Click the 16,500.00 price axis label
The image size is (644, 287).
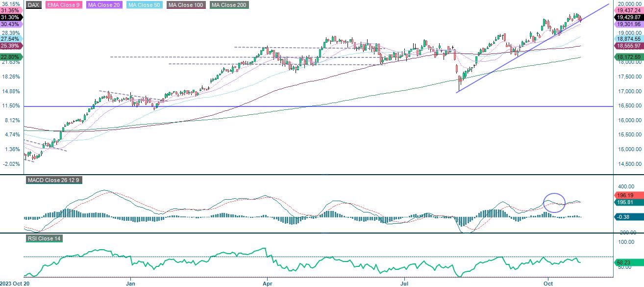pyautogui.click(x=629, y=106)
